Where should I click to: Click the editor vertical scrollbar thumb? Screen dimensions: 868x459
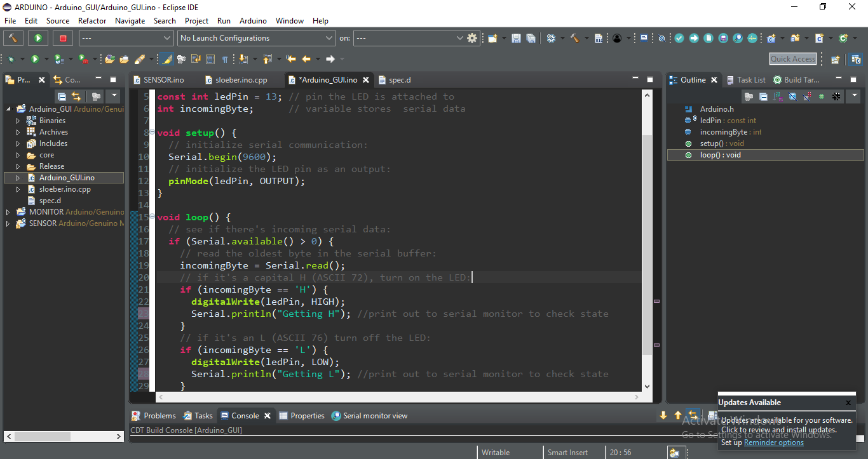pyautogui.click(x=647, y=244)
